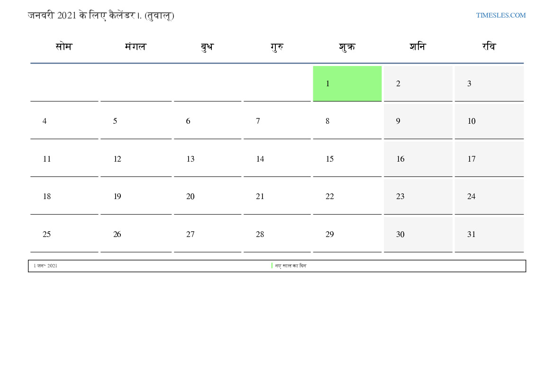Click the मंगल weekday header
This screenshot has width=554, height=392.
[x=136, y=47]
